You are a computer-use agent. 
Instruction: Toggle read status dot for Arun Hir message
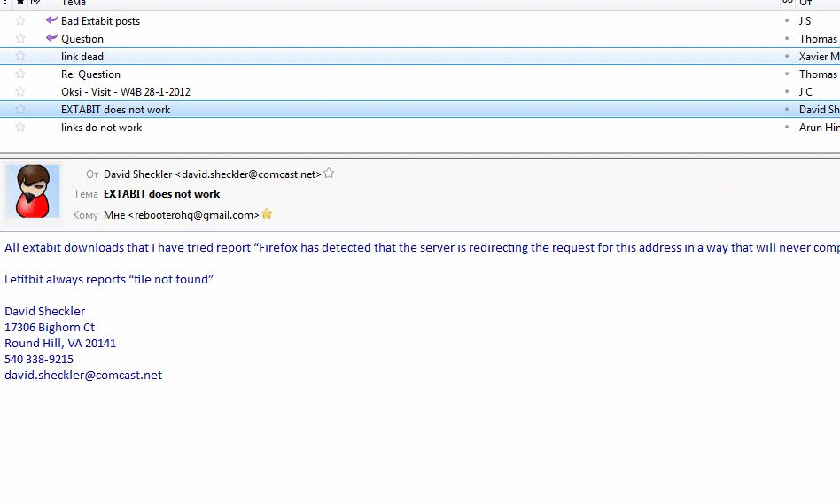point(787,127)
